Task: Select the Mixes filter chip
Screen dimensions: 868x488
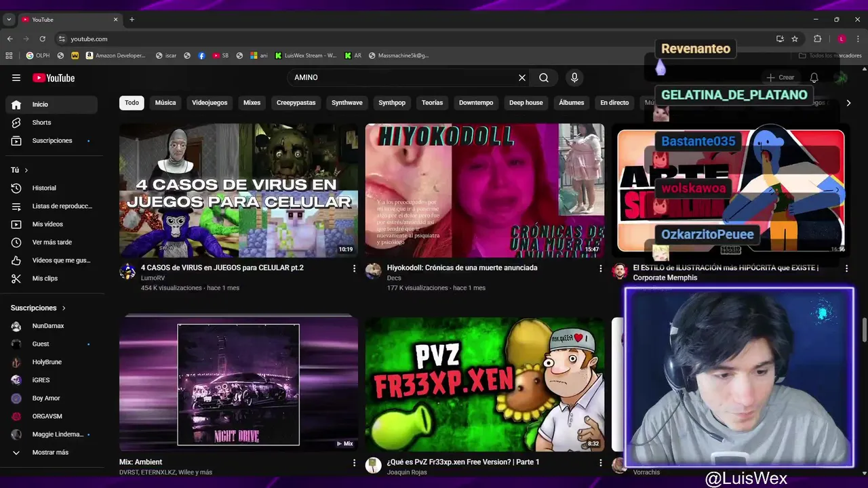Action: point(252,103)
